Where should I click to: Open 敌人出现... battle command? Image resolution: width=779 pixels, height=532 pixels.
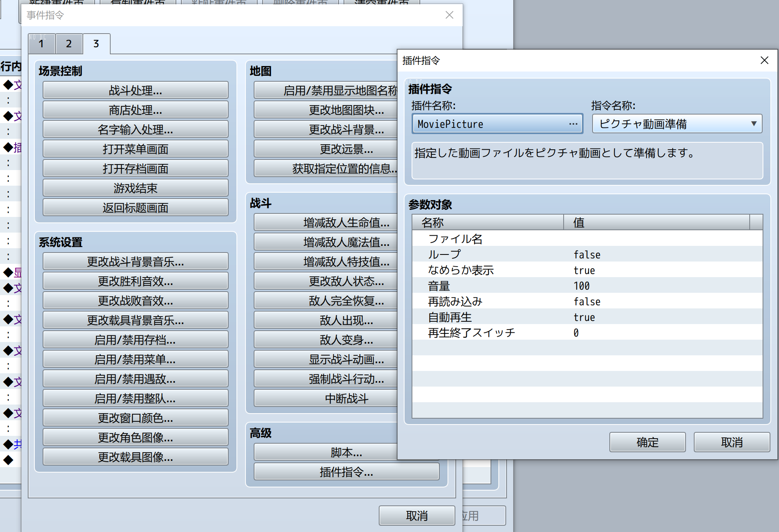tap(326, 320)
